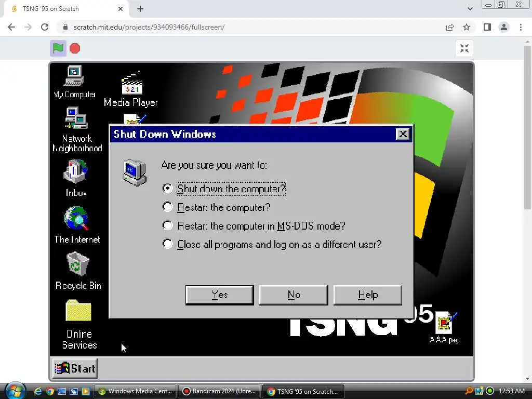Switch to TSNG '95 on Scratch taskbar item
Viewport: 532px width, 399px height.
[x=303, y=391]
